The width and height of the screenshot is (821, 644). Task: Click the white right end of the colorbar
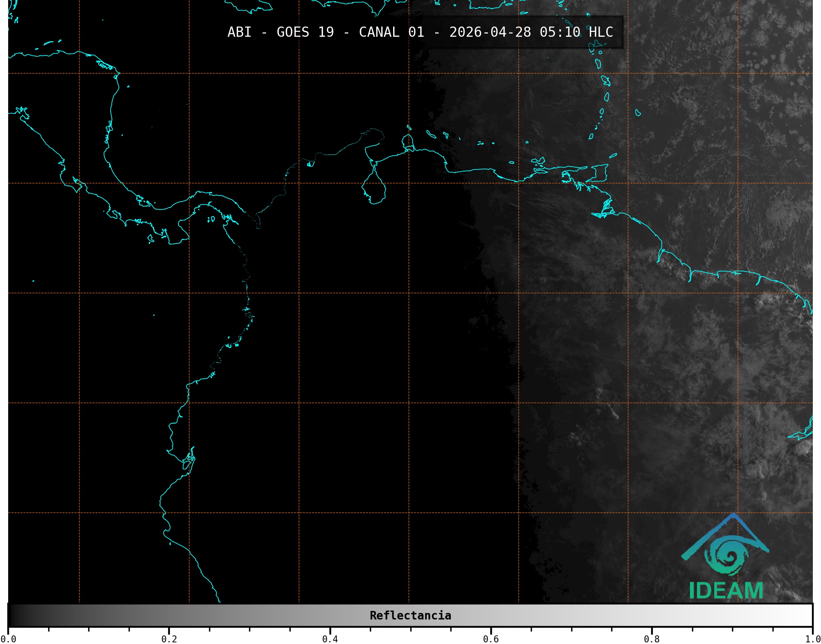point(804,615)
